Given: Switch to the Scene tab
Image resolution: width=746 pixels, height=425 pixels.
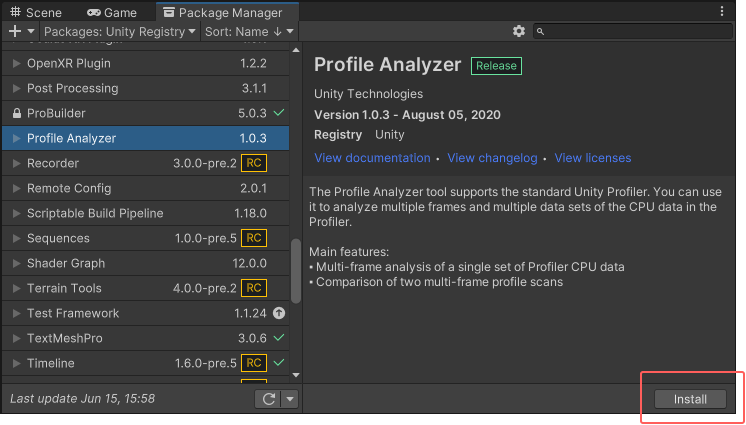Looking at the screenshot, I should pyautogui.click(x=36, y=13).
